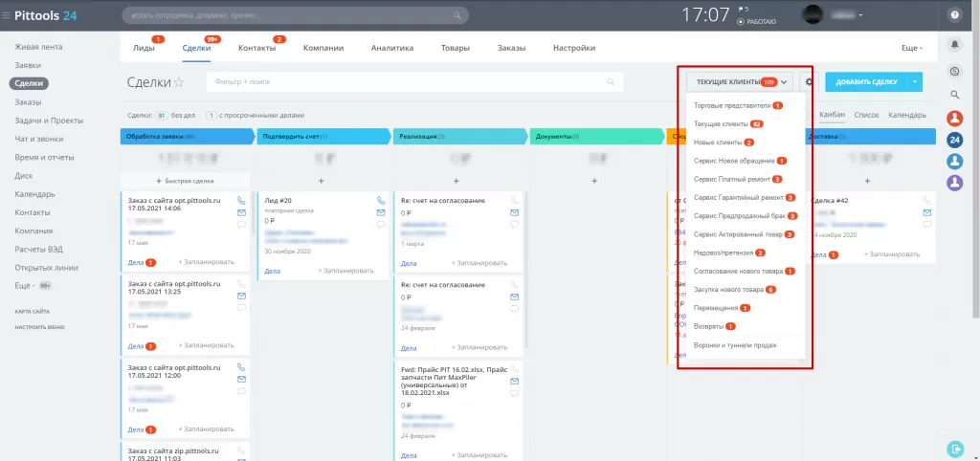Open the Контакты tab in top navigation

256,48
